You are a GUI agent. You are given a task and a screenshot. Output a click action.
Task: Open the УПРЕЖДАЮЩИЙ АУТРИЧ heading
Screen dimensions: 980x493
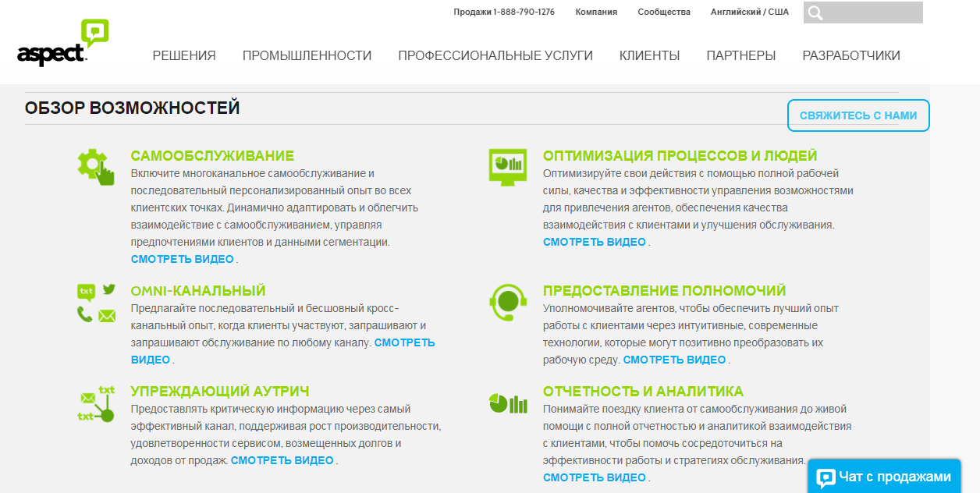(220, 392)
